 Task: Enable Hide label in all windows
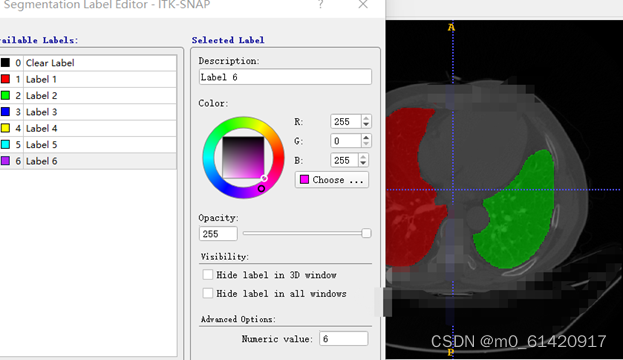click(208, 293)
